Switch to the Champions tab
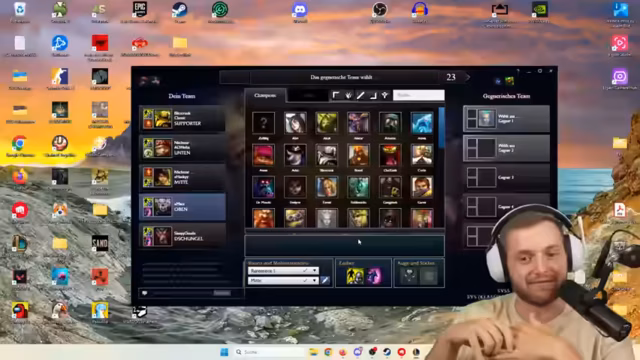The width and height of the screenshot is (640, 360). (265, 95)
